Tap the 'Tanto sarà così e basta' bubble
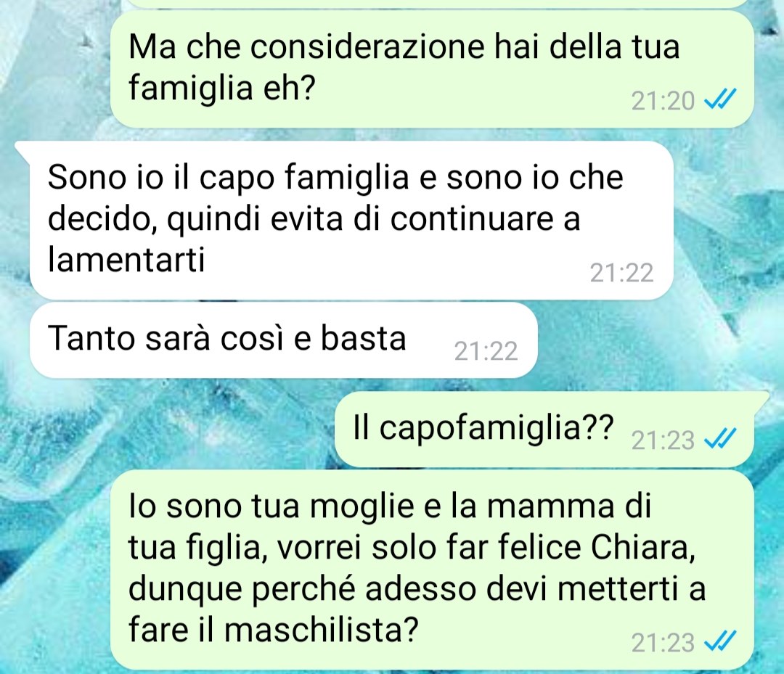Image resolution: width=784 pixels, height=674 pixels. click(284, 340)
